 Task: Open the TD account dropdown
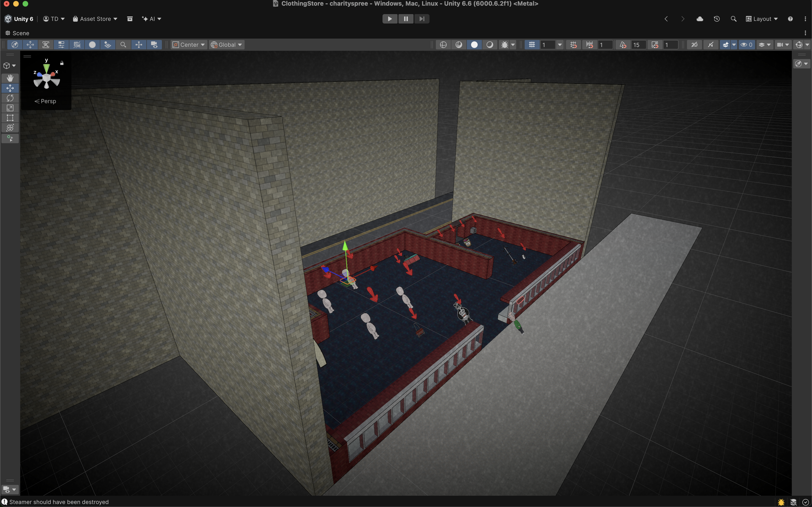click(54, 19)
